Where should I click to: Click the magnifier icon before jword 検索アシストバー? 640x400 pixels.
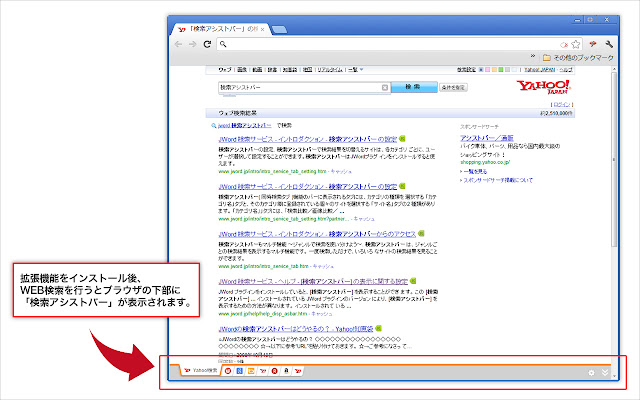[213, 126]
